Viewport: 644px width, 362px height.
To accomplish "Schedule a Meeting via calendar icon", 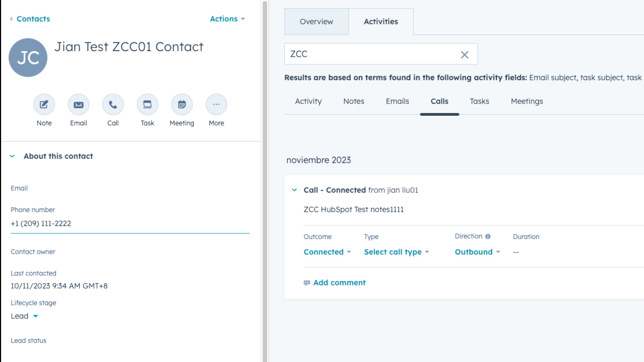I will [182, 104].
